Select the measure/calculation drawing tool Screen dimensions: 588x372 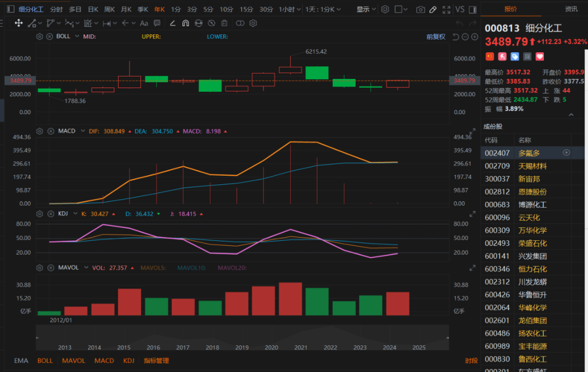pyautogui.click(x=88, y=23)
